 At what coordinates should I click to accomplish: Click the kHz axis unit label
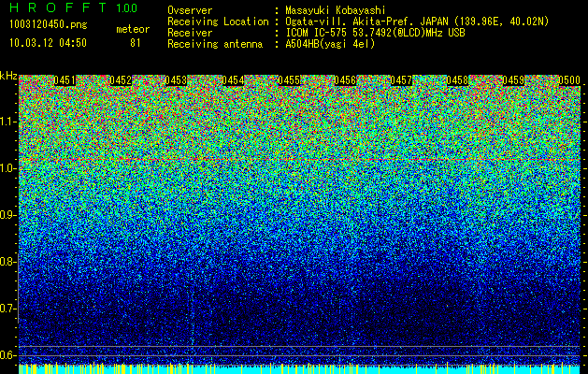8,76
